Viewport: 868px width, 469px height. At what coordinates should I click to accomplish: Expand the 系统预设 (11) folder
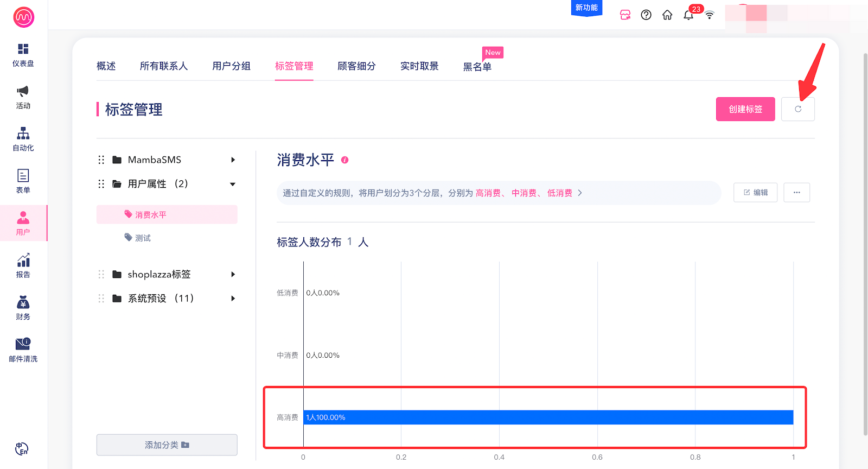233,299
